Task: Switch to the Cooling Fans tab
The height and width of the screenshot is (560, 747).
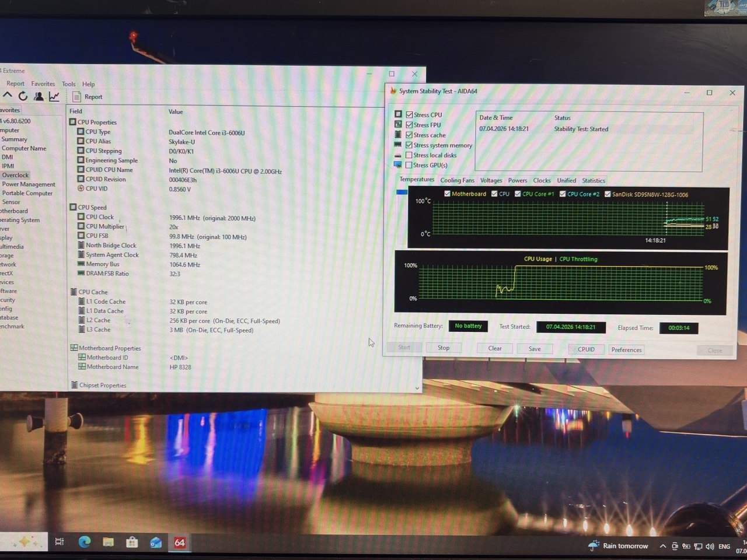Action: (457, 181)
